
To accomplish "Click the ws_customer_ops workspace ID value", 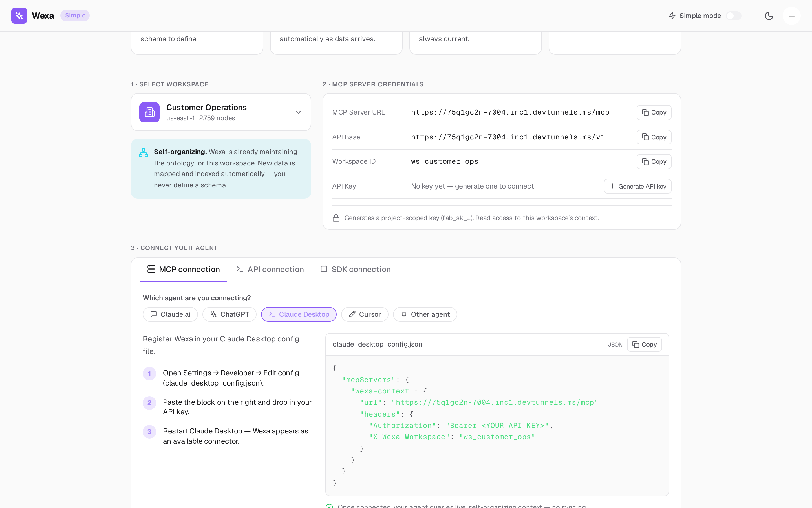I will click(445, 162).
